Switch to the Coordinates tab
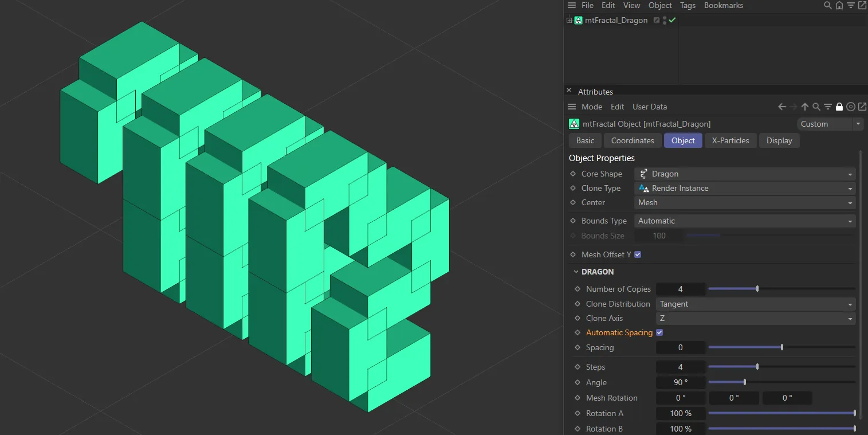Screen dimensions: 868x435 [633, 140]
